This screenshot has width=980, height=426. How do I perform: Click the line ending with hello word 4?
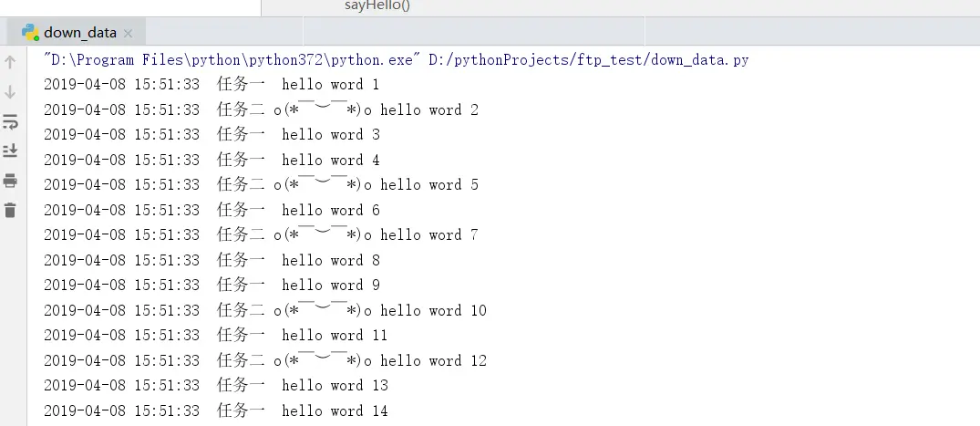coord(211,160)
